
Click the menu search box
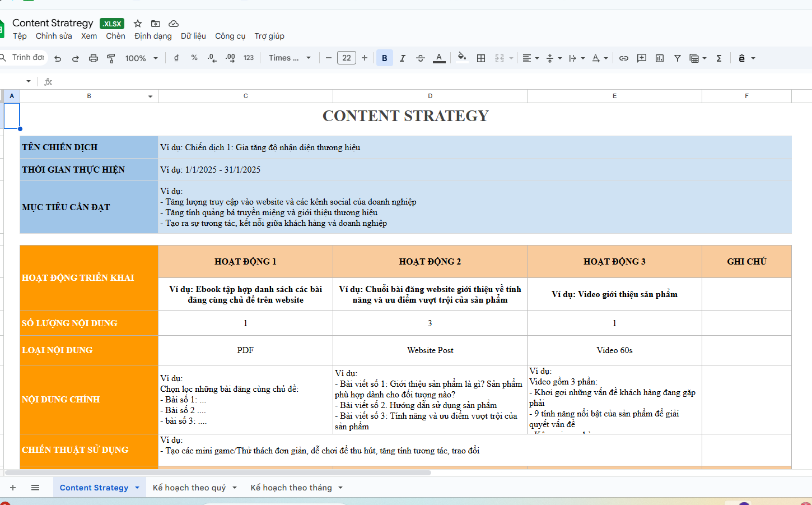[24, 58]
